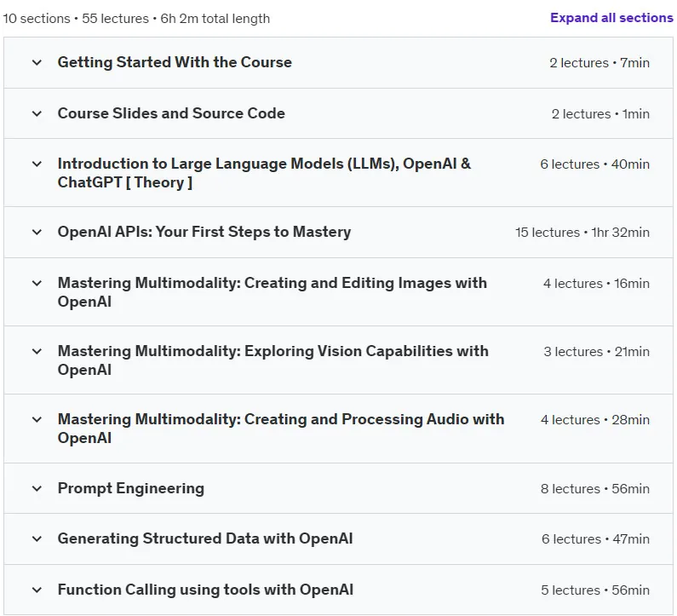Click '6 lectures • 40min' text
This screenshot has width=677, height=616.
(x=595, y=164)
